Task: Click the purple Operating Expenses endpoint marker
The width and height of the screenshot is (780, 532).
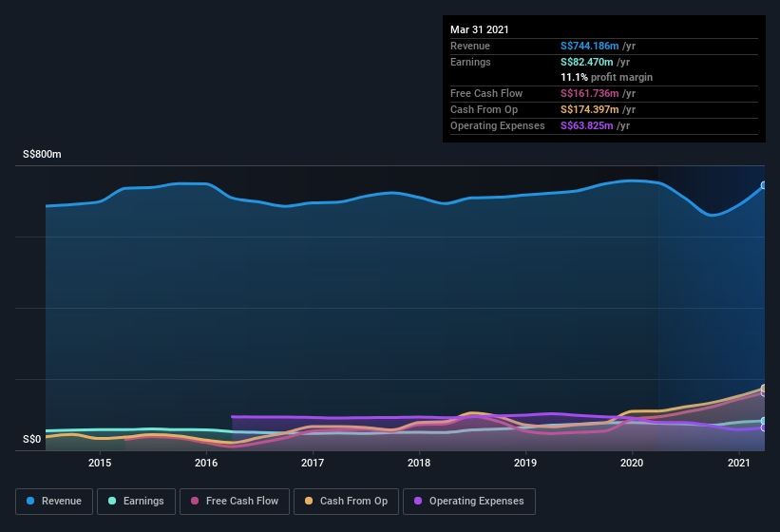Action: [764, 427]
